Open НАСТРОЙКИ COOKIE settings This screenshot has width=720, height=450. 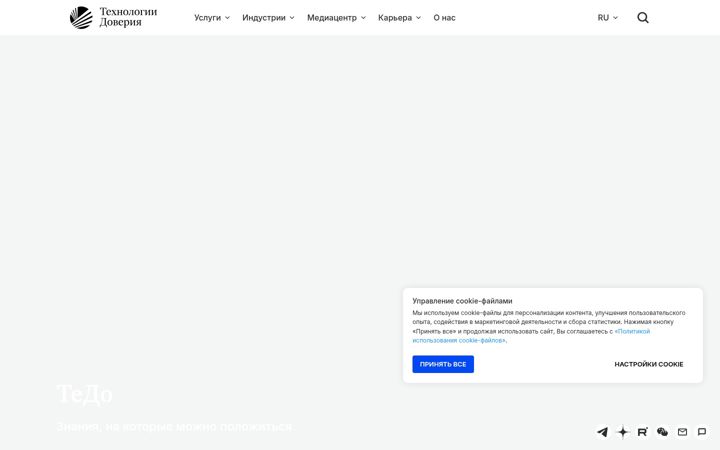649,364
